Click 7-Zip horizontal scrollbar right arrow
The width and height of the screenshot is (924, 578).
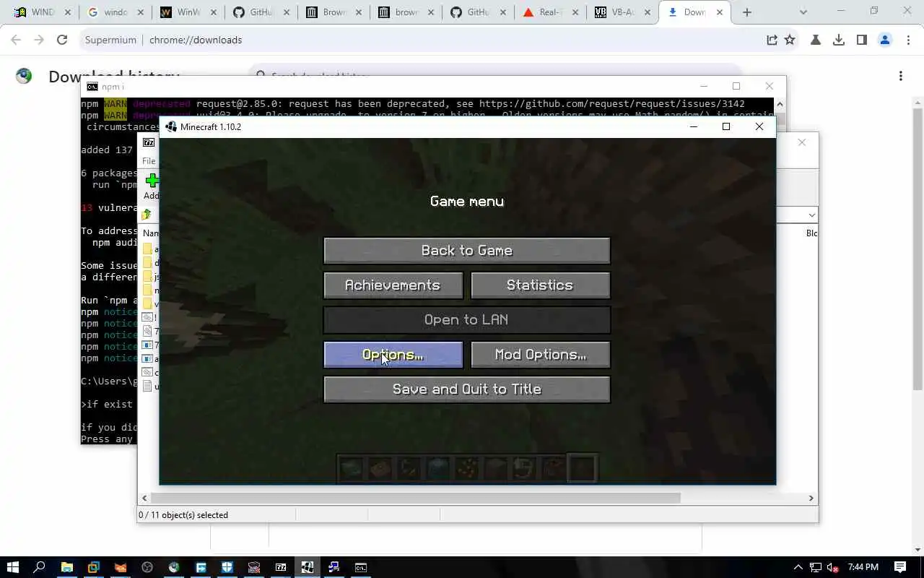pyautogui.click(x=811, y=498)
